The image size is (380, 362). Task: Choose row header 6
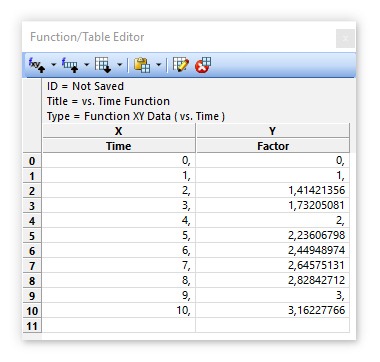coord(32,251)
